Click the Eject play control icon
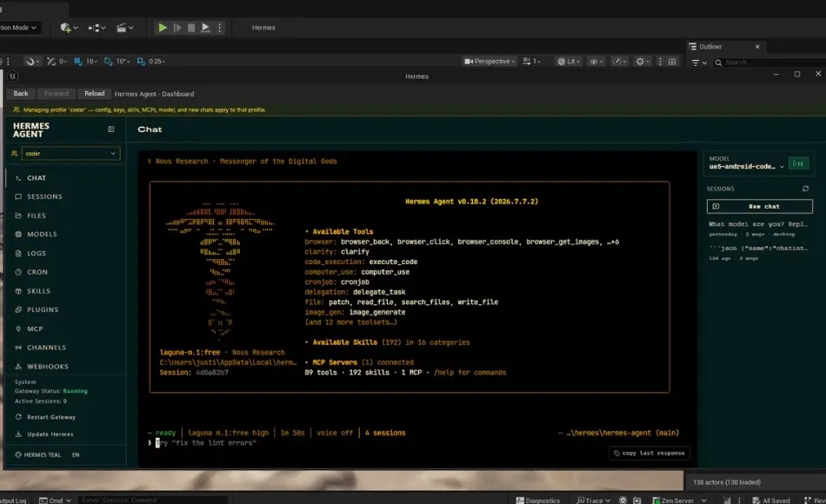 pyautogui.click(x=205, y=28)
